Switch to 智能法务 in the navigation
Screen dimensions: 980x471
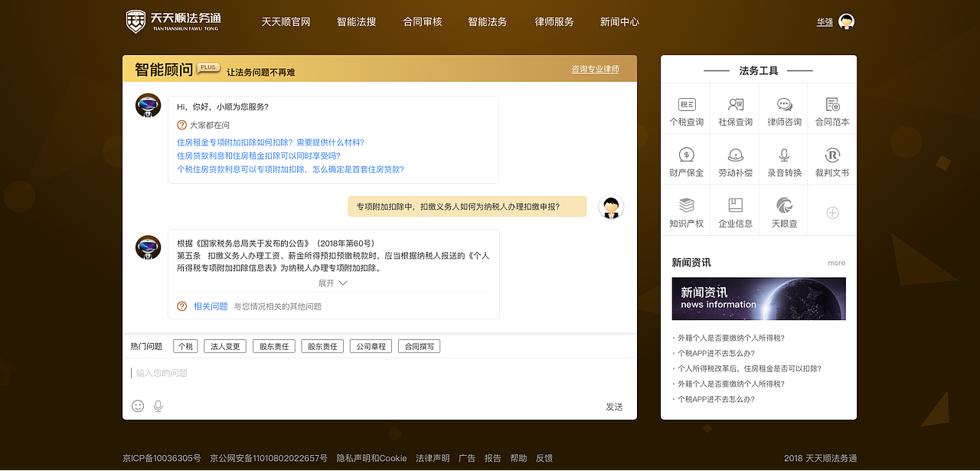click(x=488, y=22)
